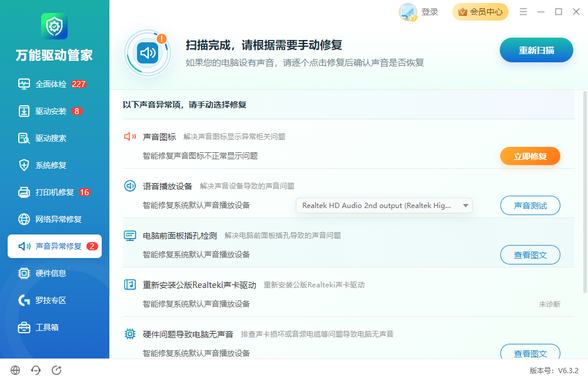Open the 工具箱 toolbox
Image resolution: width=588 pixels, height=382 pixels.
[x=54, y=327]
